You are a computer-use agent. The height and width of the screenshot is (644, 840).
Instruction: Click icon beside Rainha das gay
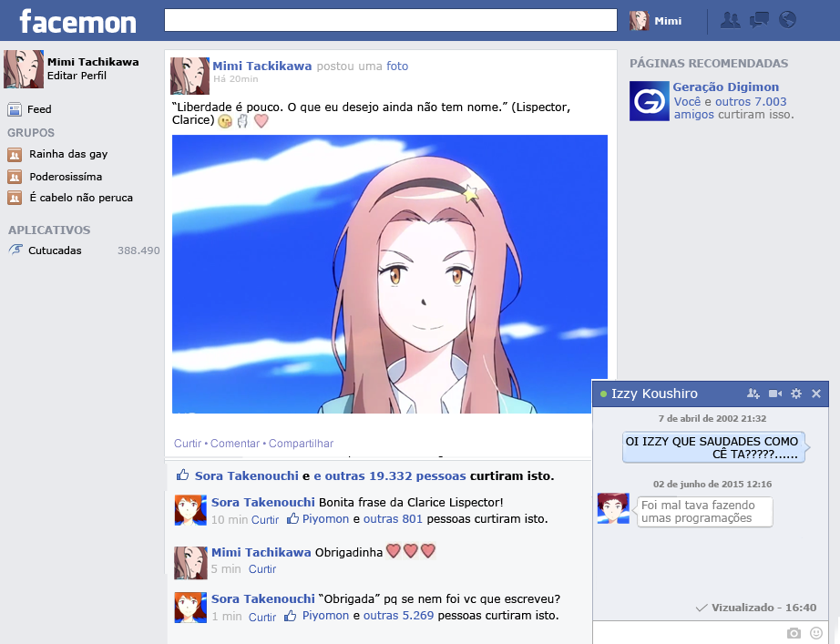[x=15, y=155]
